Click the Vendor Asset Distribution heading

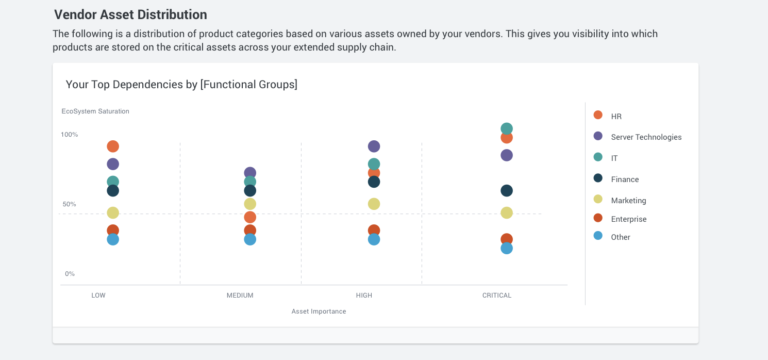[130, 15]
